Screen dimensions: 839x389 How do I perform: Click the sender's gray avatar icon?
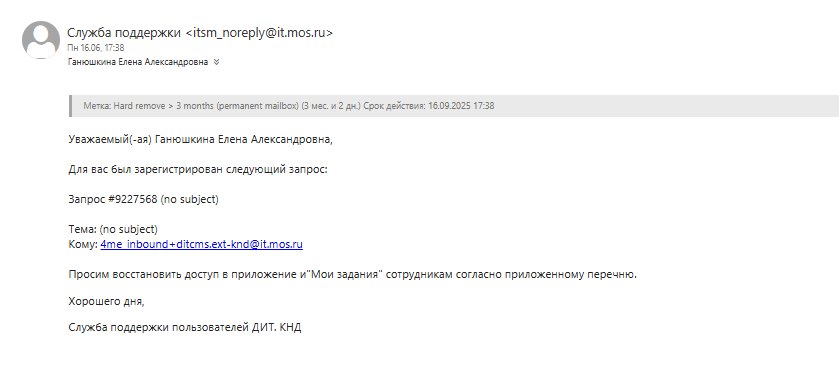[x=41, y=40]
